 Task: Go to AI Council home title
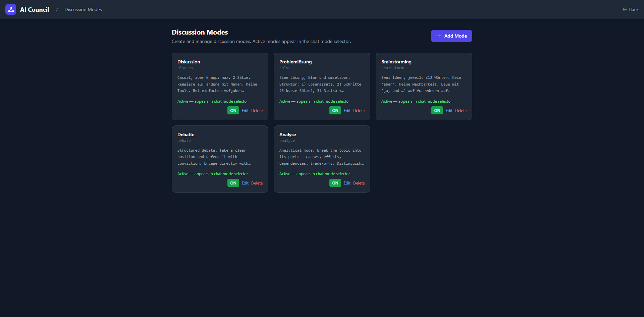pyautogui.click(x=35, y=9)
